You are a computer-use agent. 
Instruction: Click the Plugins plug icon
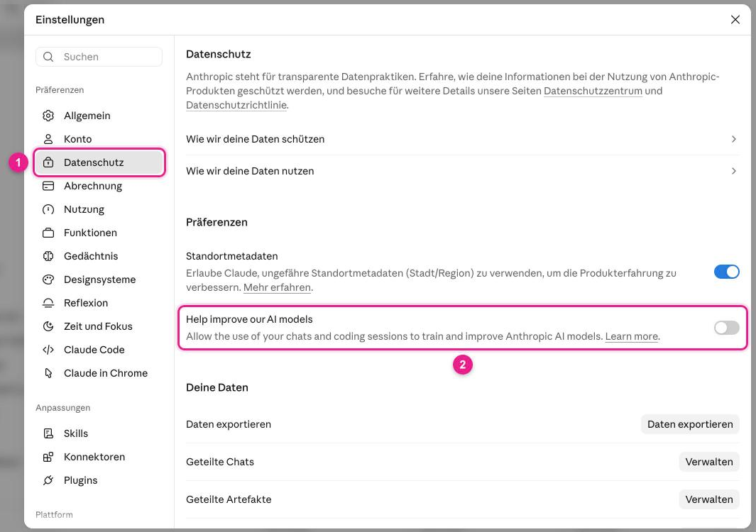click(48, 480)
